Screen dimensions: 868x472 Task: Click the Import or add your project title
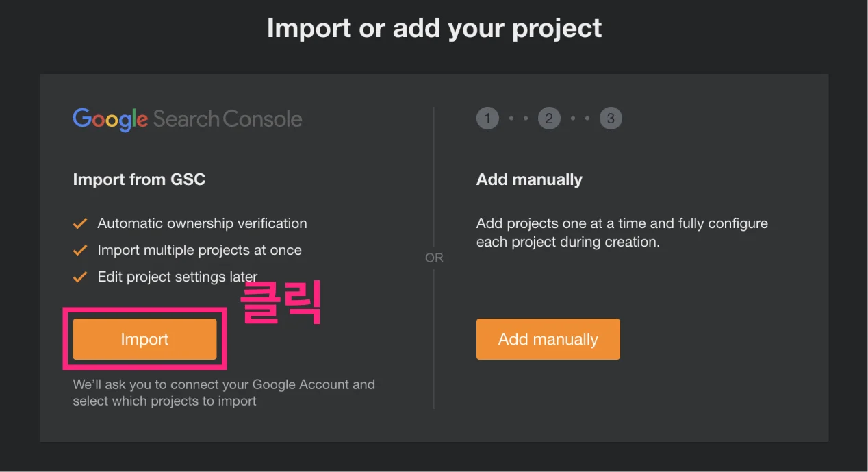pos(434,27)
